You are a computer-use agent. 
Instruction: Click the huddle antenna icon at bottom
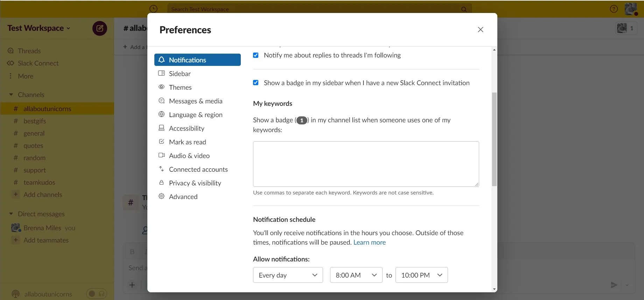(x=15, y=294)
